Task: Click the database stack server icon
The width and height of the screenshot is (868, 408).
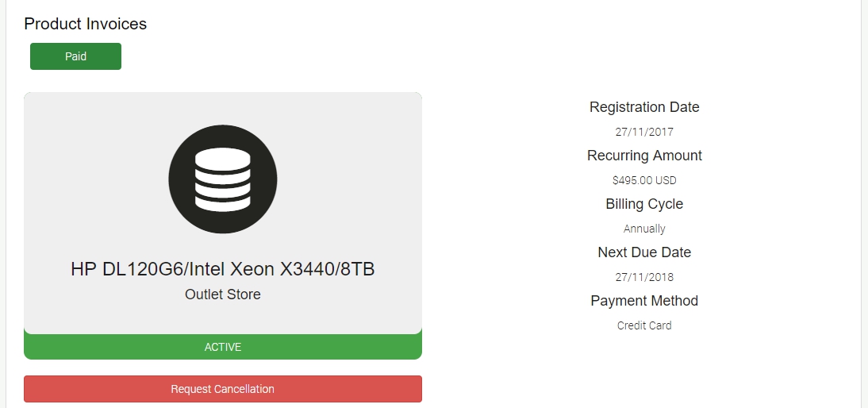Action: click(223, 179)
